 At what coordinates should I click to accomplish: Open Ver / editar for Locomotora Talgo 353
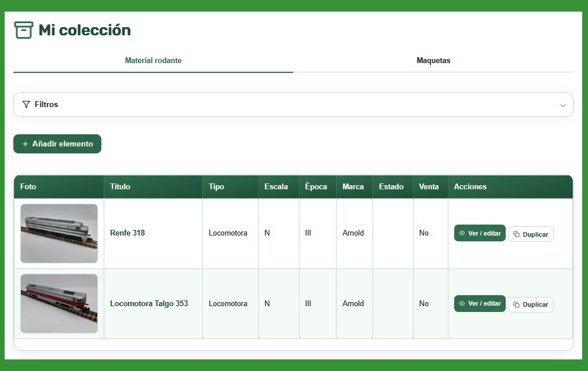pos(480,303)
